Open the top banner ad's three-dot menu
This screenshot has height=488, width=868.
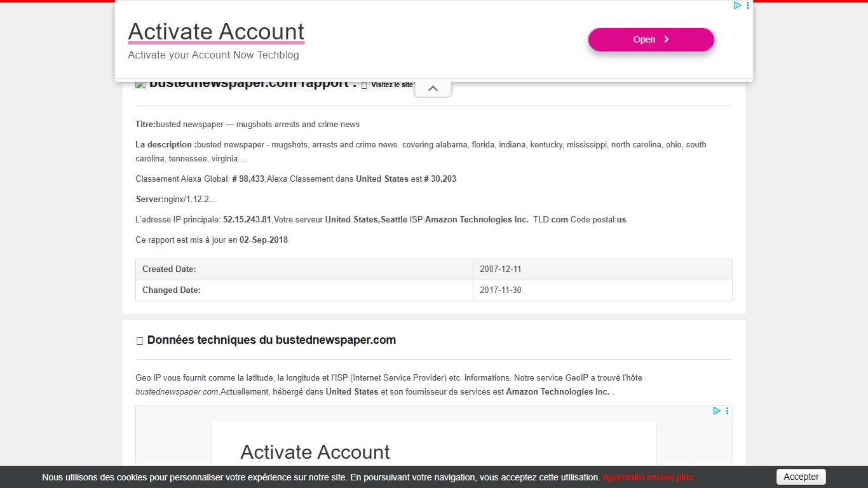tap(747, 6)
